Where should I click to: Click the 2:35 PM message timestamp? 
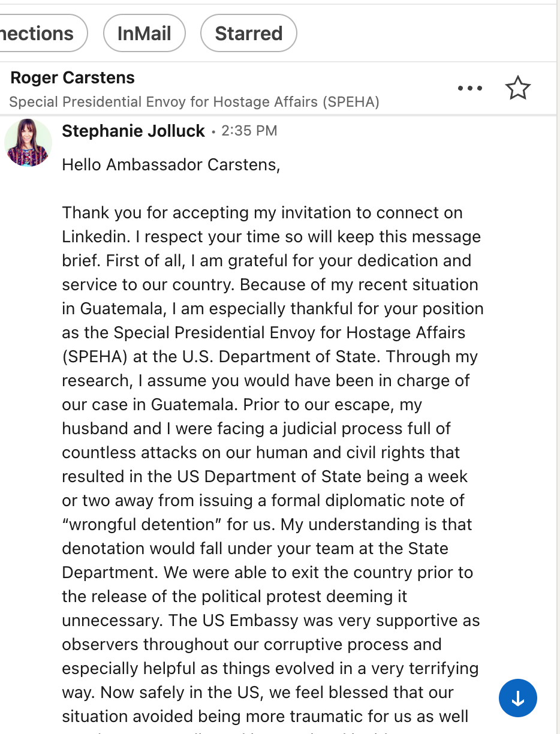[249, 131]
